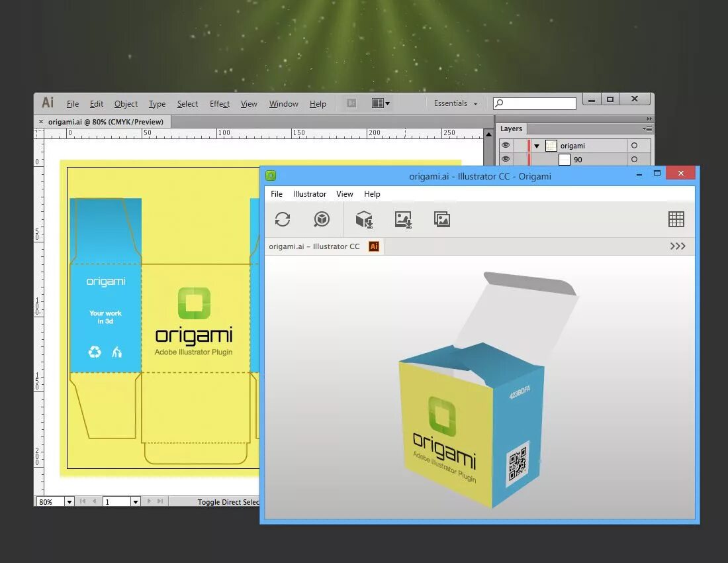Open the Help menu in Origami window
The height and width of the screenshot is (563, 728).
[372, 193]
